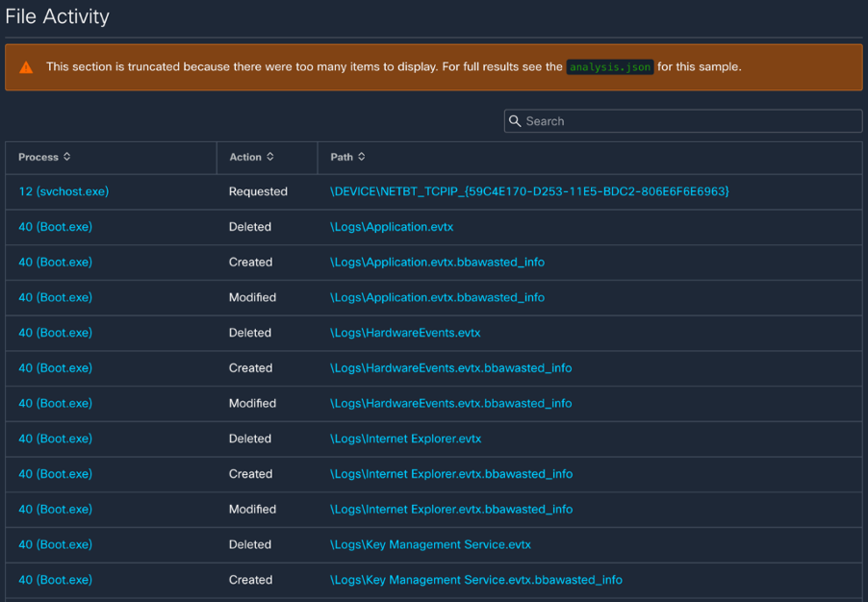
Task: Click the deleted \Logs\Application.evtx path
Action: [392, 227]
